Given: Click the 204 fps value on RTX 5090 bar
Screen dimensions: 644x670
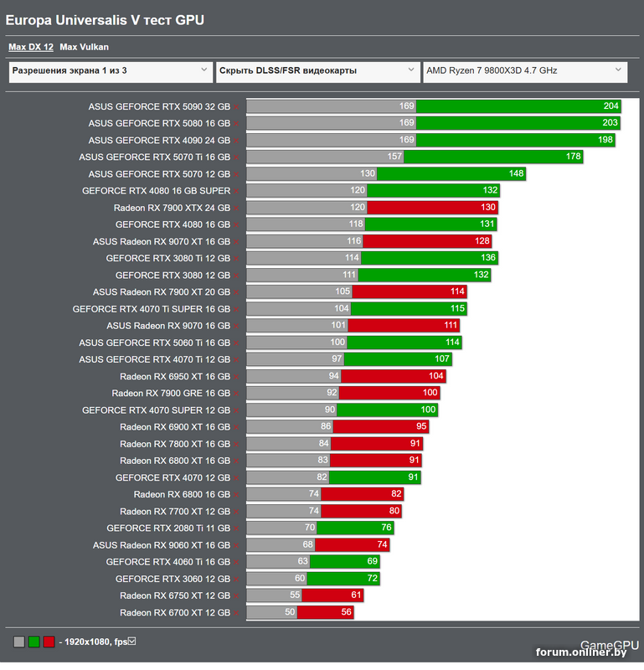Looking at the screenshot, I should (611, 106).
